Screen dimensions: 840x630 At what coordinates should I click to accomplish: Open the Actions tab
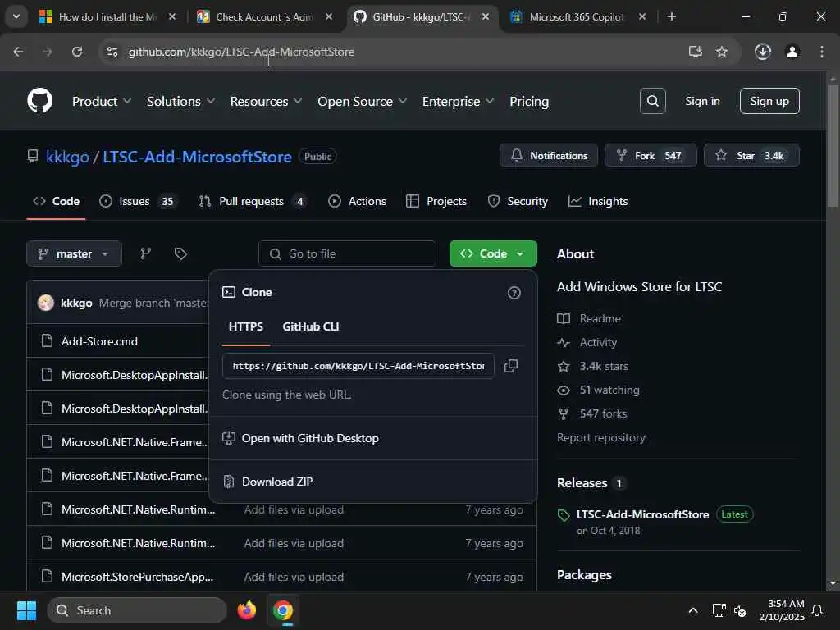coord(358,202)
